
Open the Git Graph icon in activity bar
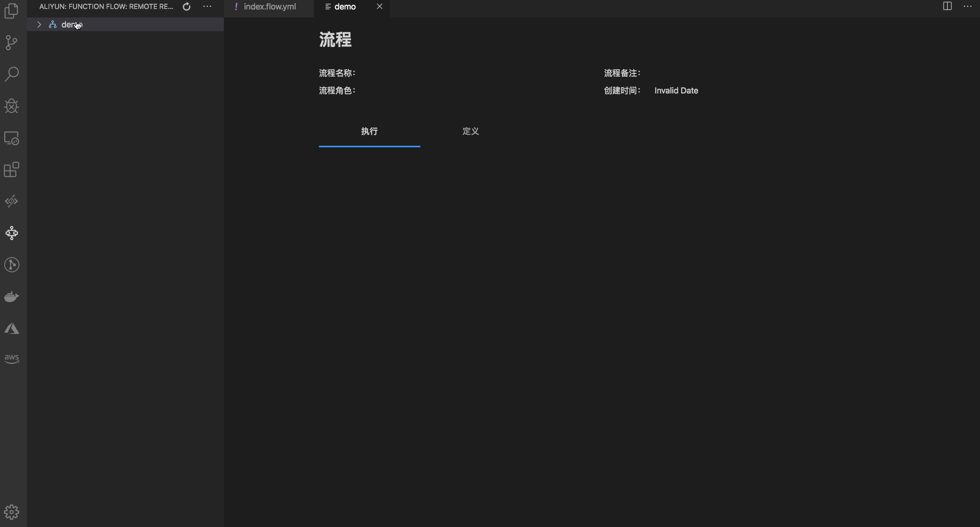click(12, 265)
